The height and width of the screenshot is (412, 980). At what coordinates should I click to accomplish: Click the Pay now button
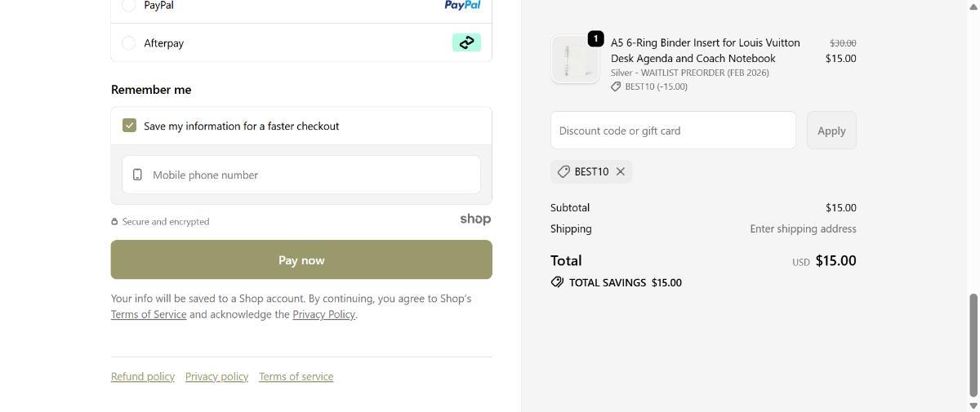click(301, 260)
